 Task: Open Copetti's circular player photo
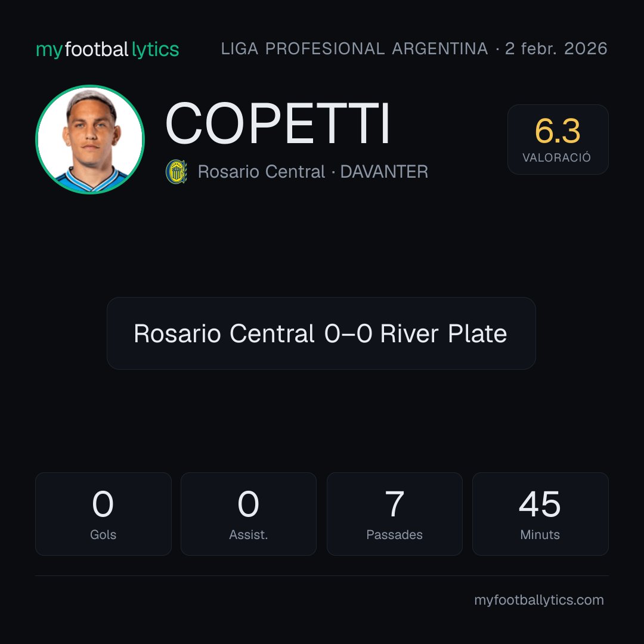(x=90, y=139)
